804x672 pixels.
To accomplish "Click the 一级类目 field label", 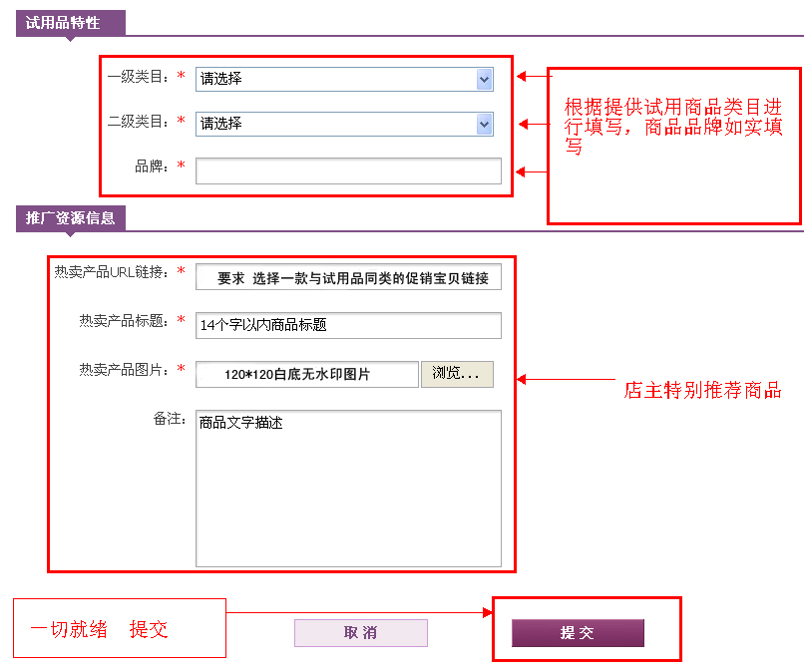I will [x=139, y=76].
